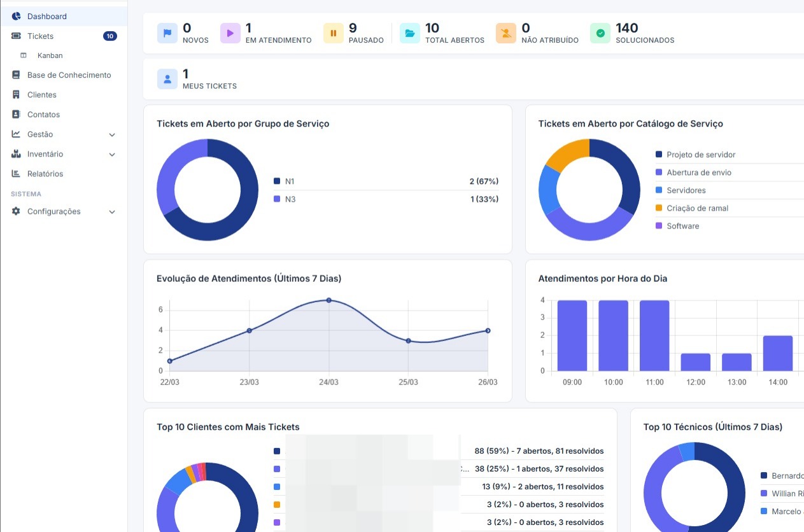The width and height of the screenshot is (804, 532).
Task: Click the 14:00 bar in hourly chart
Action: (x=778, y=353)
